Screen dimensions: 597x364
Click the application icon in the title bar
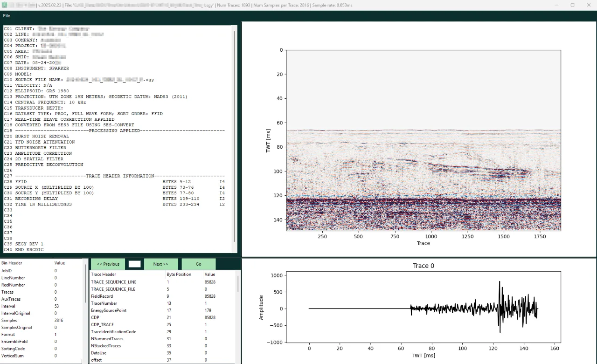[5, 5]
